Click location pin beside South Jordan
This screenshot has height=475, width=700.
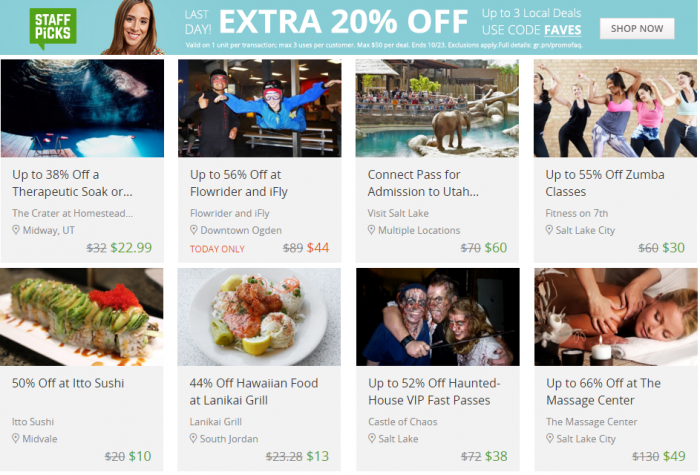click(x=193, y=439)
